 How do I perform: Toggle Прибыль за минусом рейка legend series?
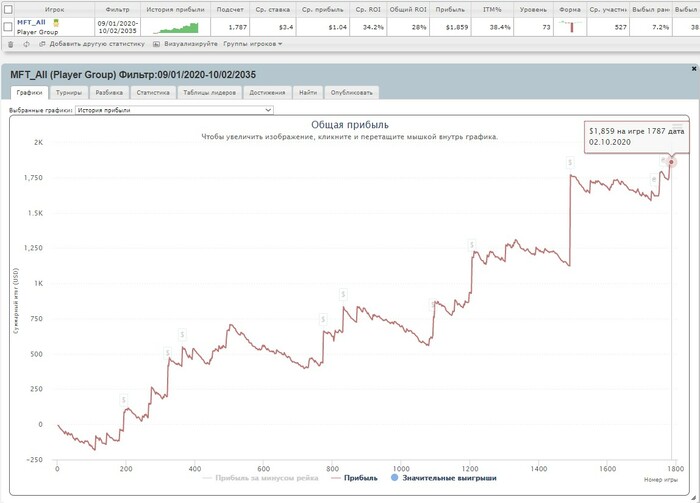click(260, 478)
